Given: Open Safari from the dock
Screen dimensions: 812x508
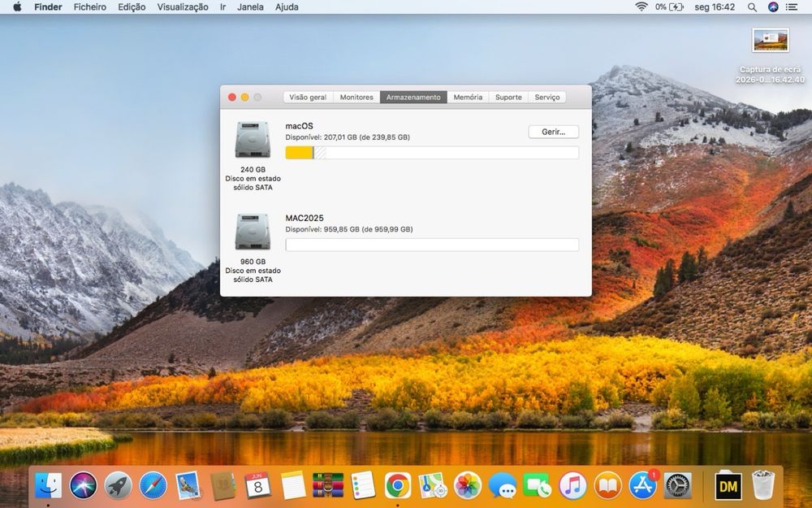Looking at the screenshot, I should click(x=153, y=486).
